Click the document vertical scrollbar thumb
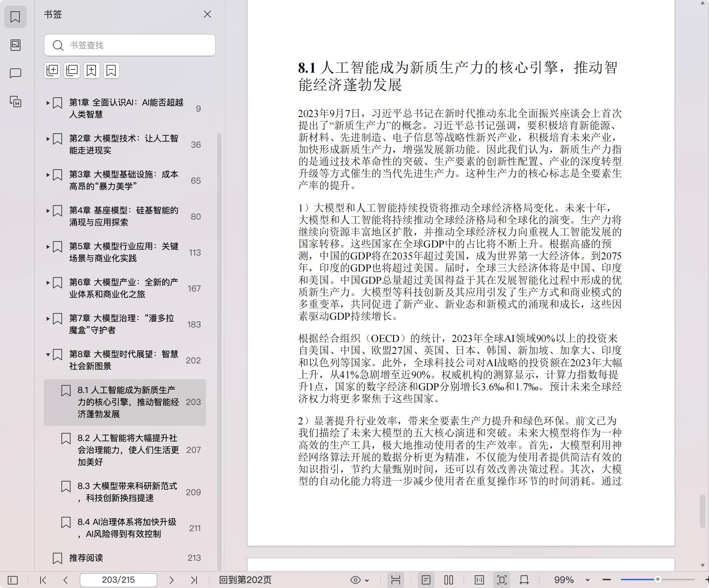The height and width of the screenshot is (588, 709). point(703,511)
